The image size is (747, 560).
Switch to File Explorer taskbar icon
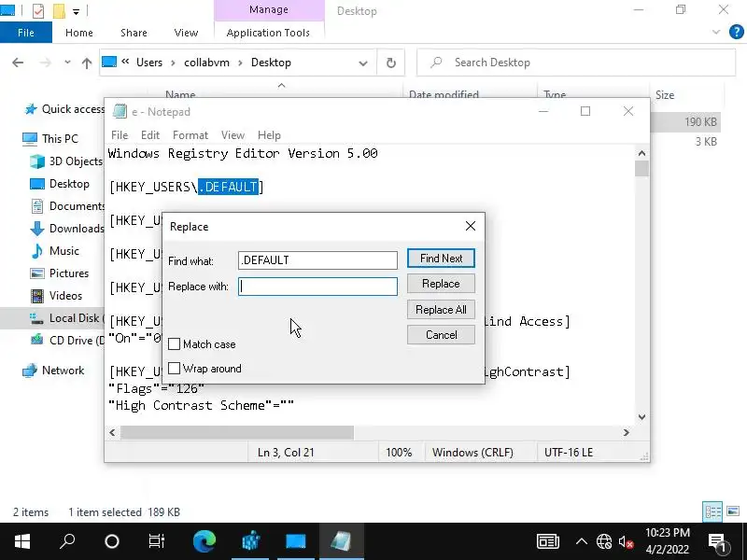296,541
